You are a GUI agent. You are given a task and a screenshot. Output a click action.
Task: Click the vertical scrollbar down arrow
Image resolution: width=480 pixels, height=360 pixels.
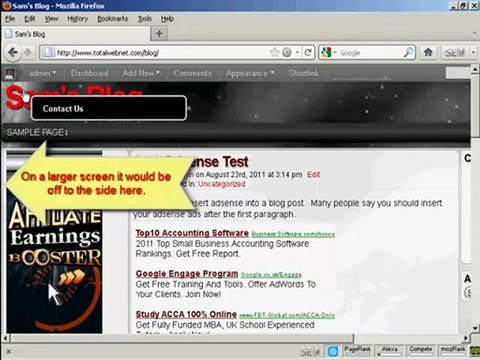(x=475, y=328)
